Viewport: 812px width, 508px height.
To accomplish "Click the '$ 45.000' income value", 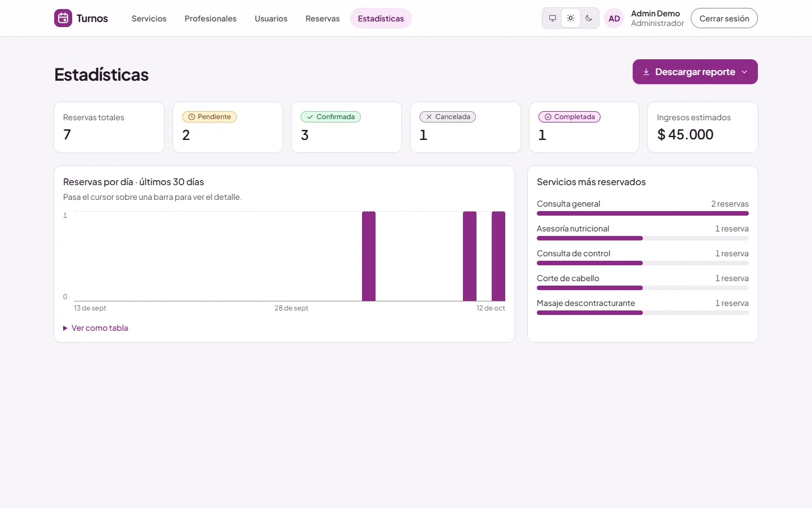I will 685,134.
